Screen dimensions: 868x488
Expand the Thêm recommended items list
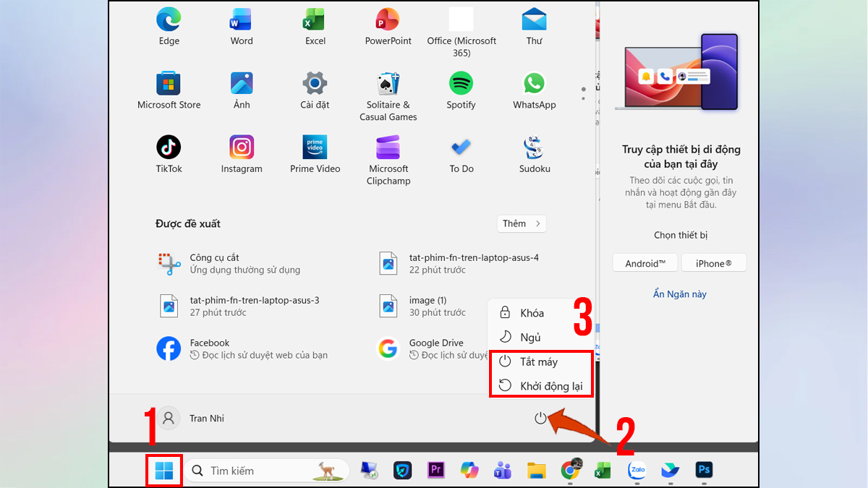click(x=521, y=223)
